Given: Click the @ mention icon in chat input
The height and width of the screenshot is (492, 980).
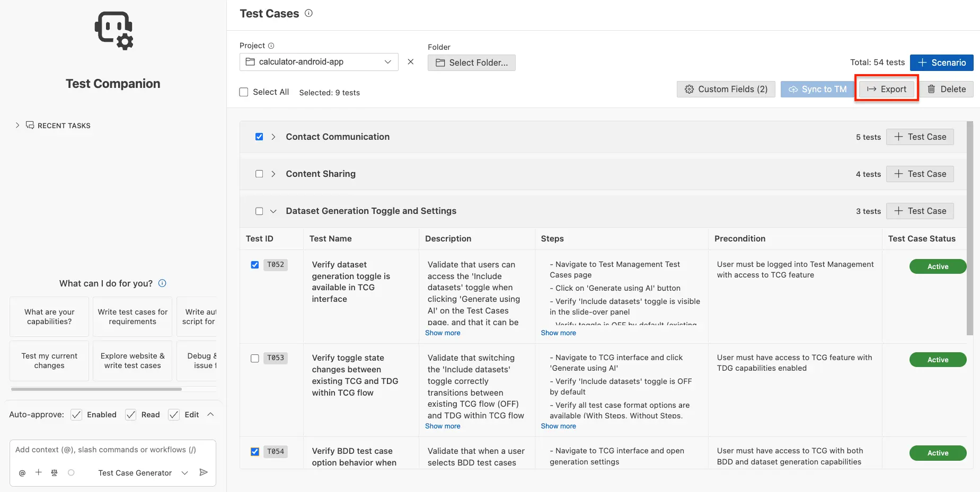Looking at the screenshot, I should tap(22, 472).
